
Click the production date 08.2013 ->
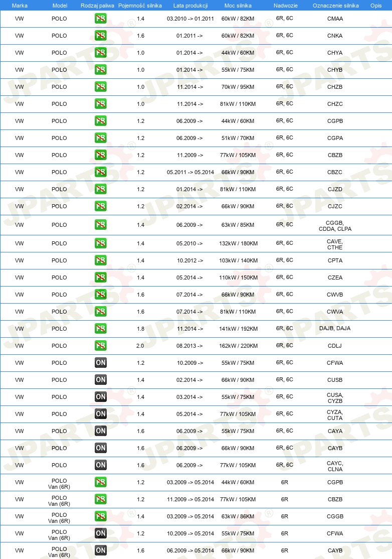pos(189,346)
